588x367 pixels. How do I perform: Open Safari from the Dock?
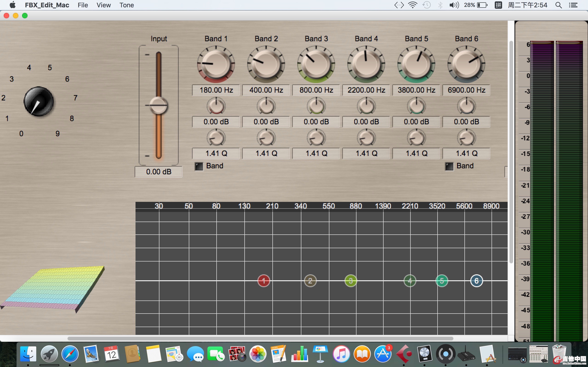(x=70, y=354)
